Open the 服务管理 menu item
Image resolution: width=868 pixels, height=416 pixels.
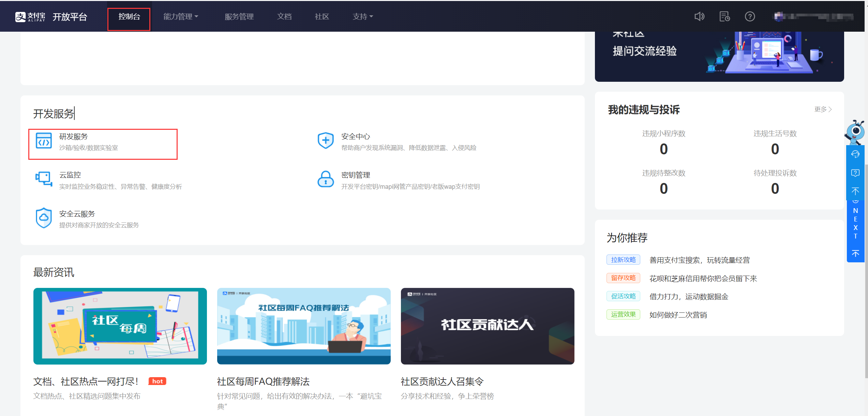(239, 16)
